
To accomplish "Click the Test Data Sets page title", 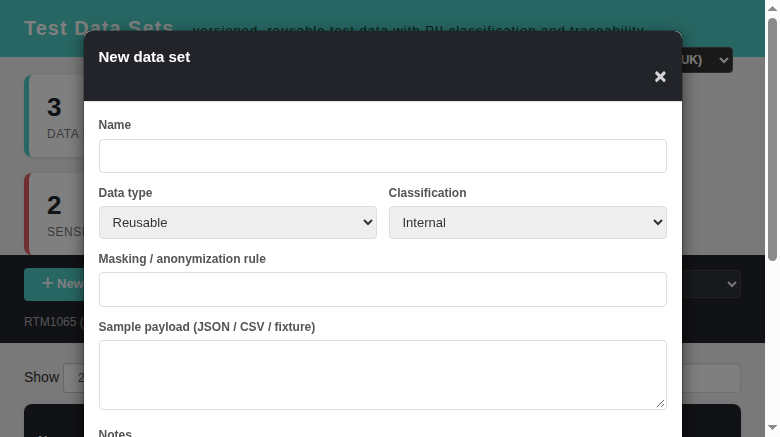I will (x=98, y=28).
